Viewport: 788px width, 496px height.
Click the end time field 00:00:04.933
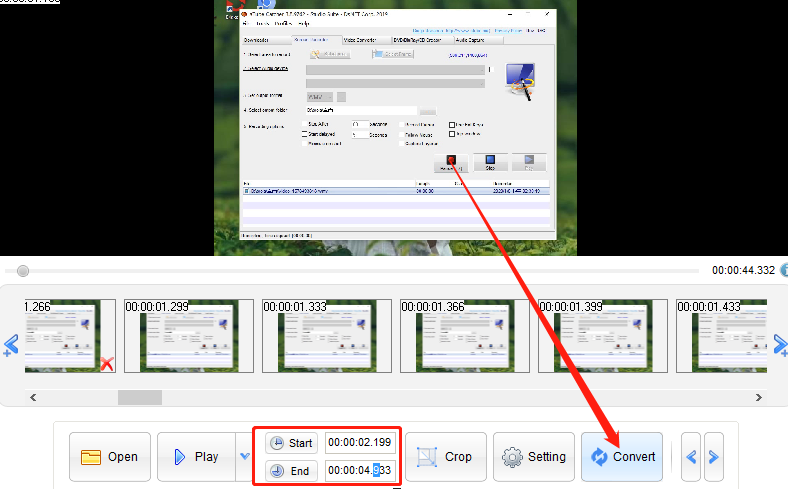coord(360,471)
